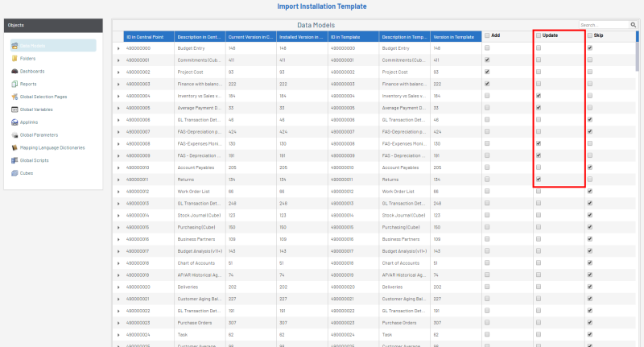Uncheck Add checkbox for Project Cost row

click(487, 72)
